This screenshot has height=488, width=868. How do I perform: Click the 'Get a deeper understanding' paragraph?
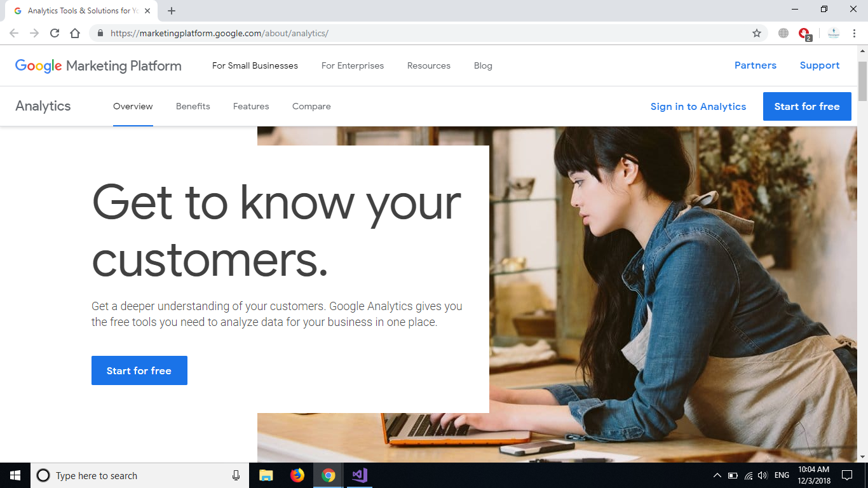(277, 314)
